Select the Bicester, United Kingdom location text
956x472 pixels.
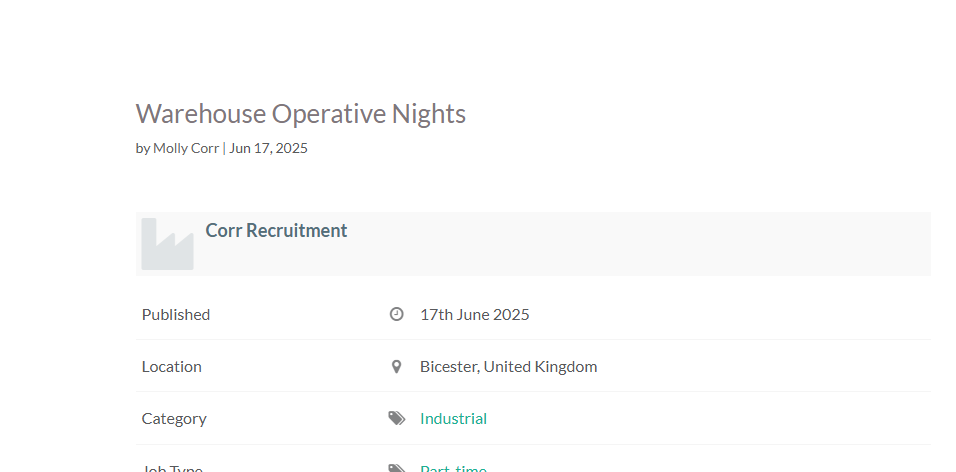tap(508, 367)
